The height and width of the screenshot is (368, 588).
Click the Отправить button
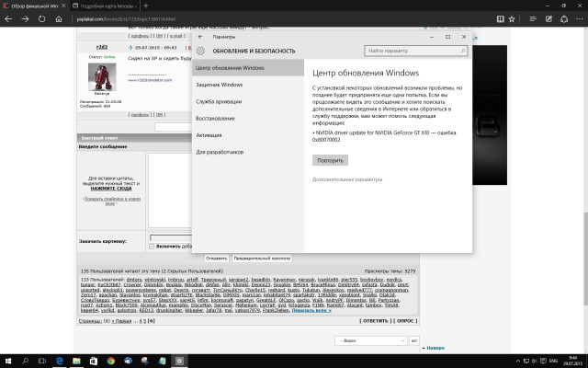217,259
